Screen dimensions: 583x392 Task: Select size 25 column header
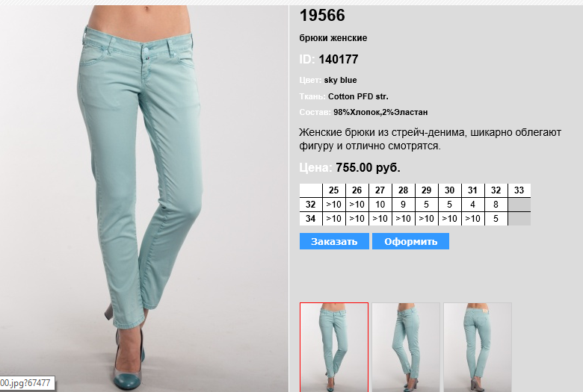[334, 190]
